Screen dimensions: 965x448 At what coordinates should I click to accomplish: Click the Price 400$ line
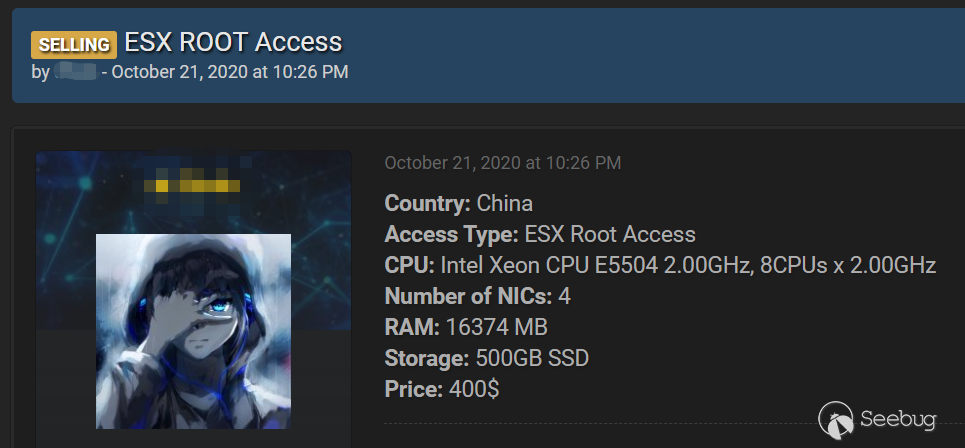(x=441, y=389)
